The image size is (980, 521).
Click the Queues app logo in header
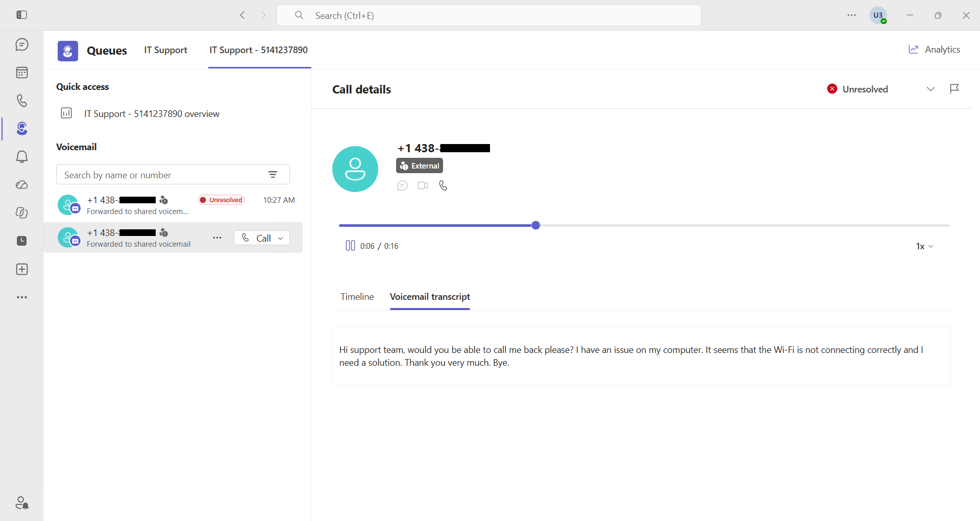pos(68,51)
